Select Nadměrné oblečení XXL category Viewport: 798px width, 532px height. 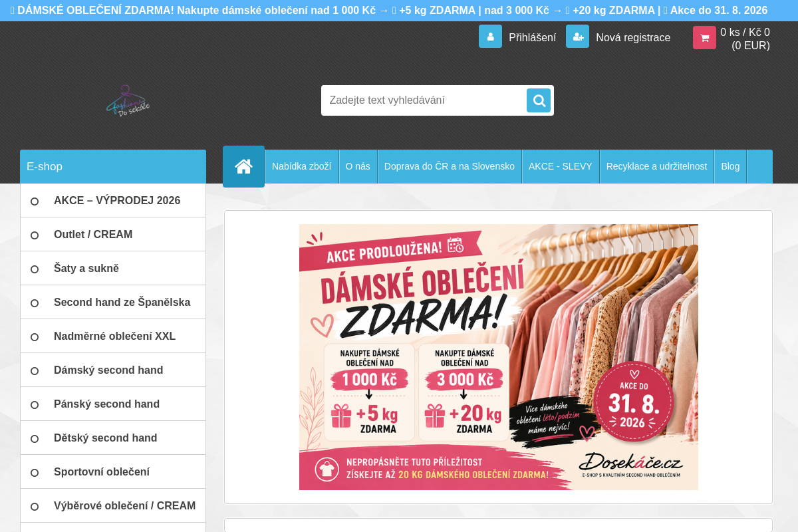113,336
